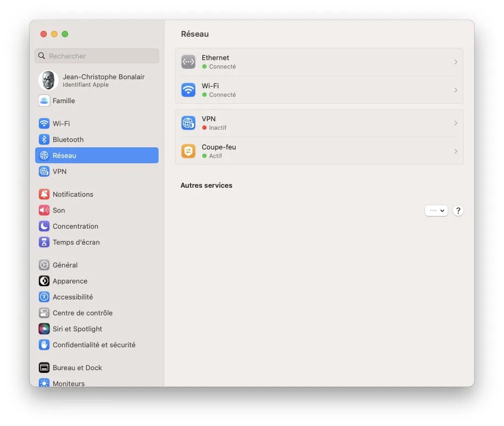Click the Apparence icon
The width and height of the screenshot is (504, 426).
(x=44, y=281)
